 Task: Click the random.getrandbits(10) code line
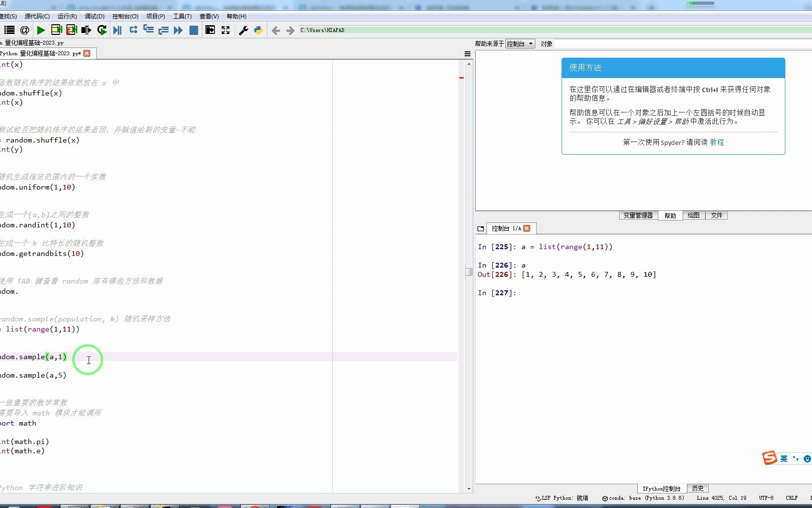click(x=42, y=254)
